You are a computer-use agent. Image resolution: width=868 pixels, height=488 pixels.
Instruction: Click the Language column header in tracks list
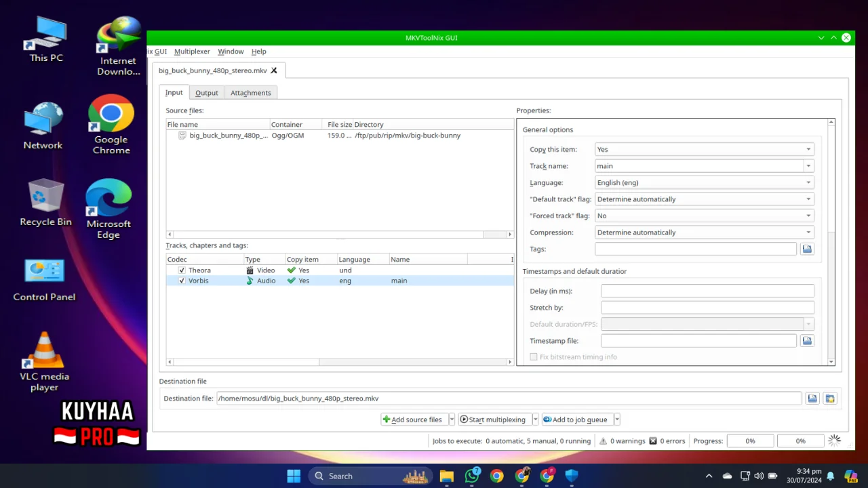pos(363,260)
